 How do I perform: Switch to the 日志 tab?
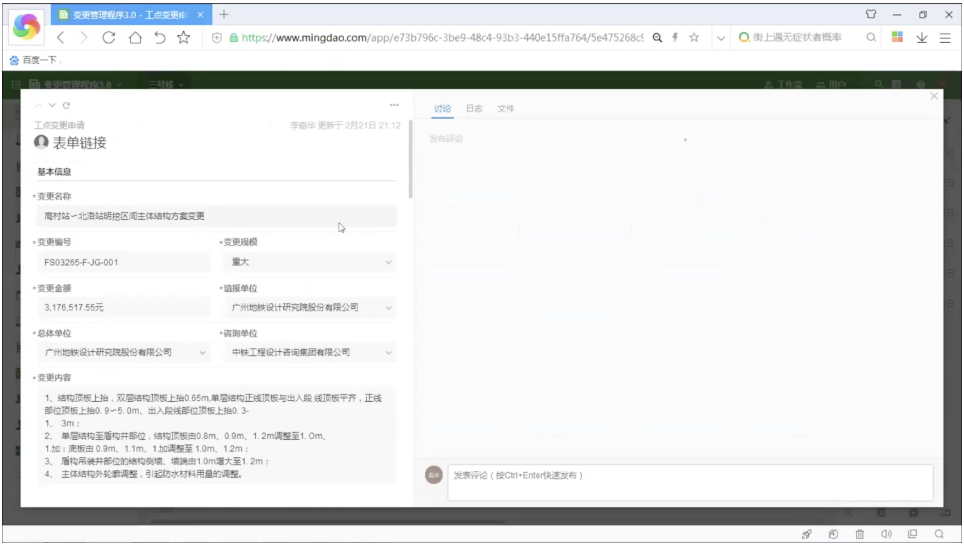[x=474, y=108]
